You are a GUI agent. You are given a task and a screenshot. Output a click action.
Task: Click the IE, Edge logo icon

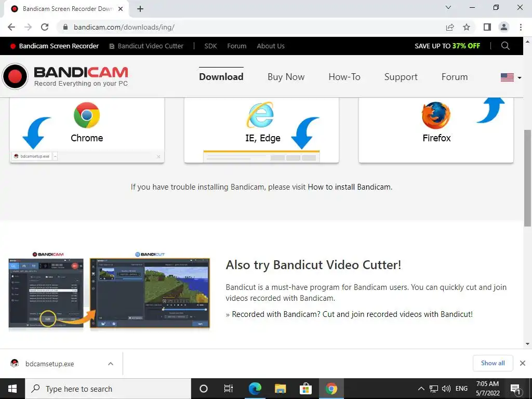[x=260, y=115]
